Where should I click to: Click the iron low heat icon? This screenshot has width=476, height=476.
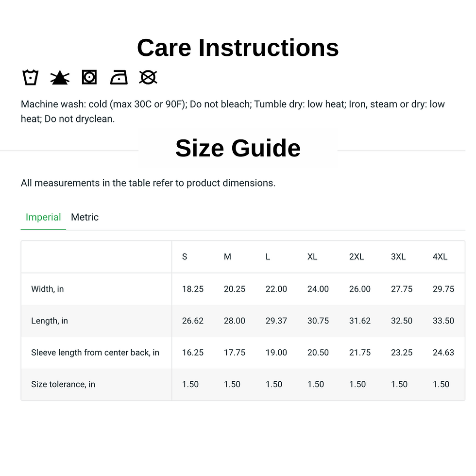119,77
